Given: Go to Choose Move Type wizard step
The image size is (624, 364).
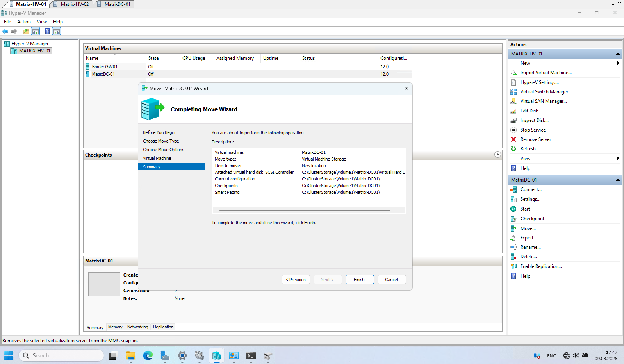Looking at the screenshot, I should coord(161,141).
